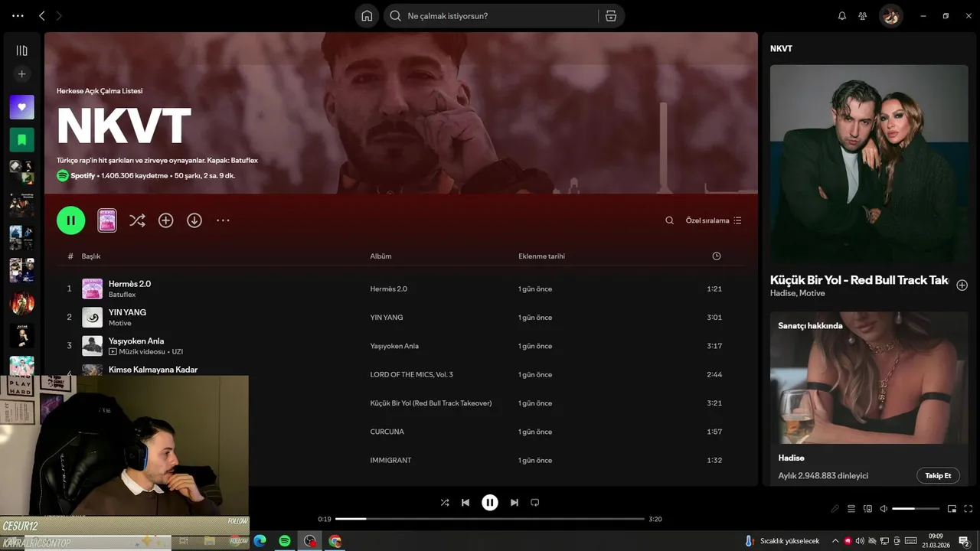980x551 pixels.
Task: Click Hermès 2.0 track cover art
Action: click(92, 289)
